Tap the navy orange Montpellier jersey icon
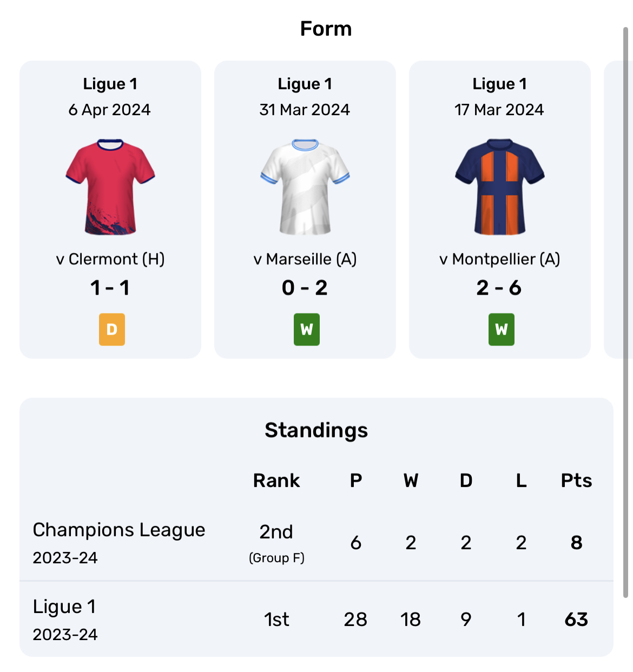The image size is (633, 672). coord(500,187)
